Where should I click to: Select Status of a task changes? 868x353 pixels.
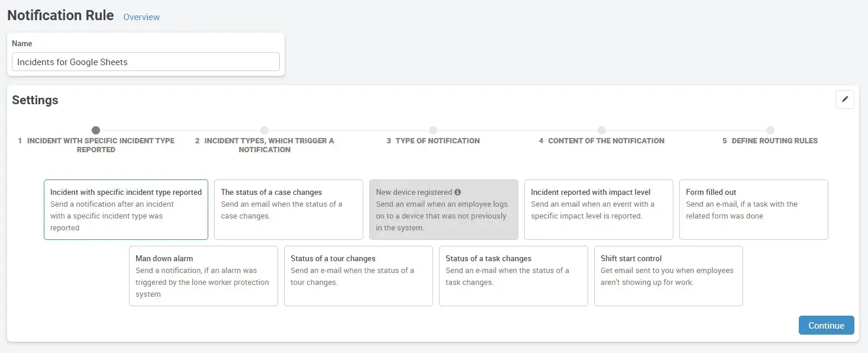coord(513,276)
